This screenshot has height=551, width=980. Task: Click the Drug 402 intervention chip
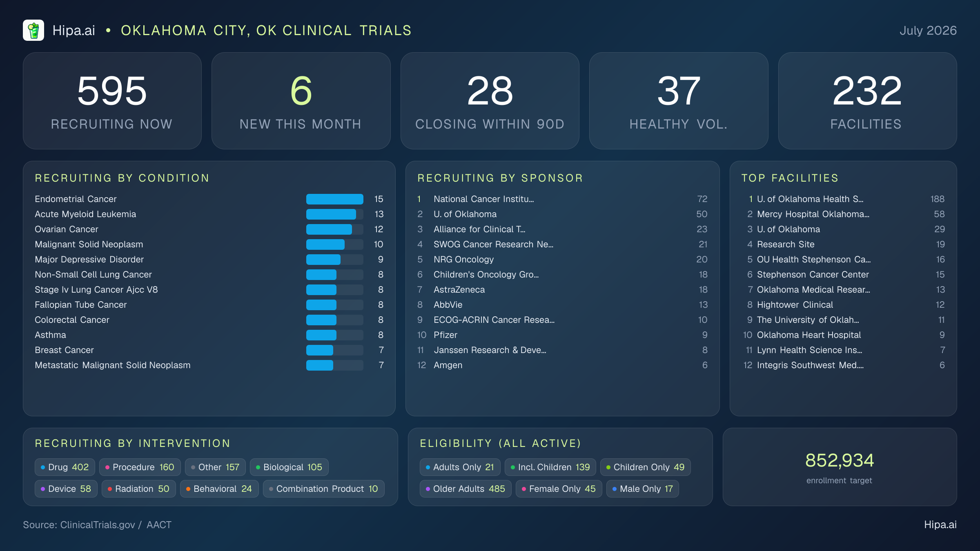(x=65, y=467)
